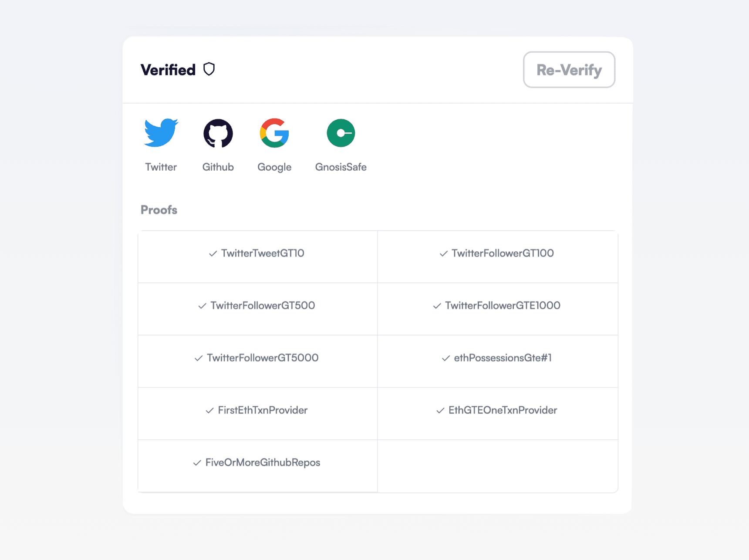Click the shield icon beside Verified
The height and width of the screenshot is (560, 749).
209,69
